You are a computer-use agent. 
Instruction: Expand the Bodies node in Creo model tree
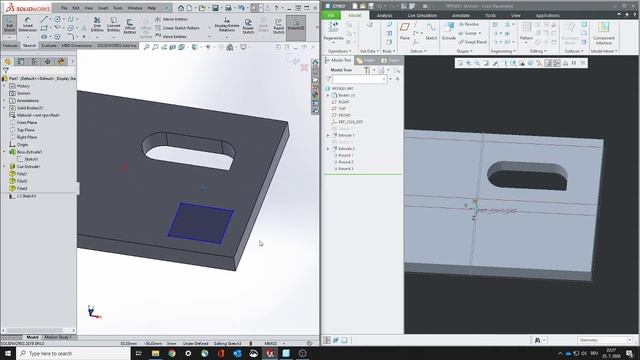tap(328, 95)
